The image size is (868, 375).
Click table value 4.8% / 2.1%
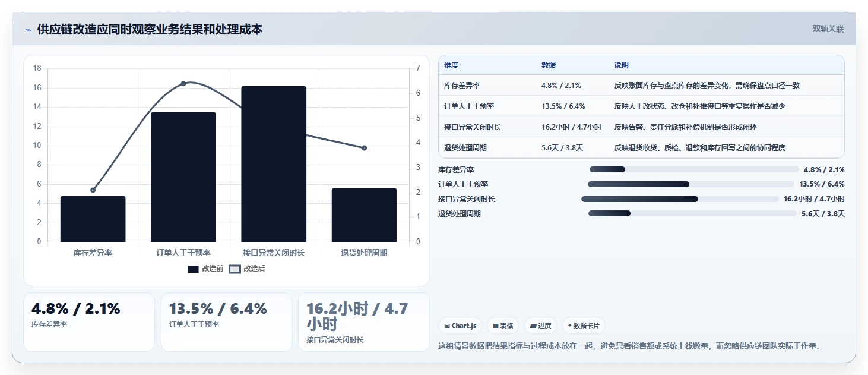pos(561,86)
